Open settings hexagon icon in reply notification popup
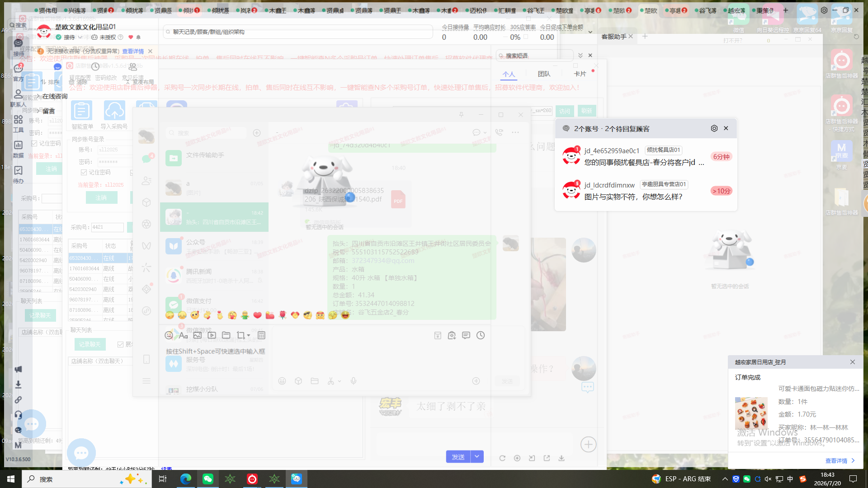 click(x=714, y=128)
